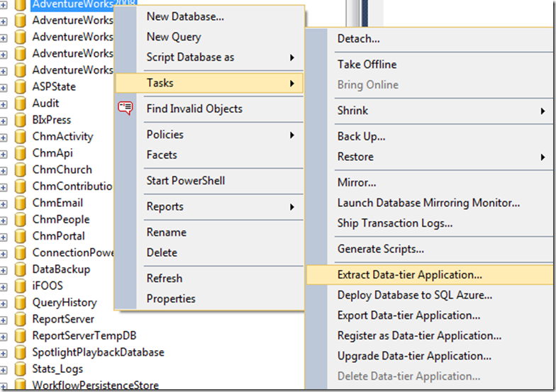Click the ChmChurch database icon
The height and width of the screenshot is (392, 556).
21,170
